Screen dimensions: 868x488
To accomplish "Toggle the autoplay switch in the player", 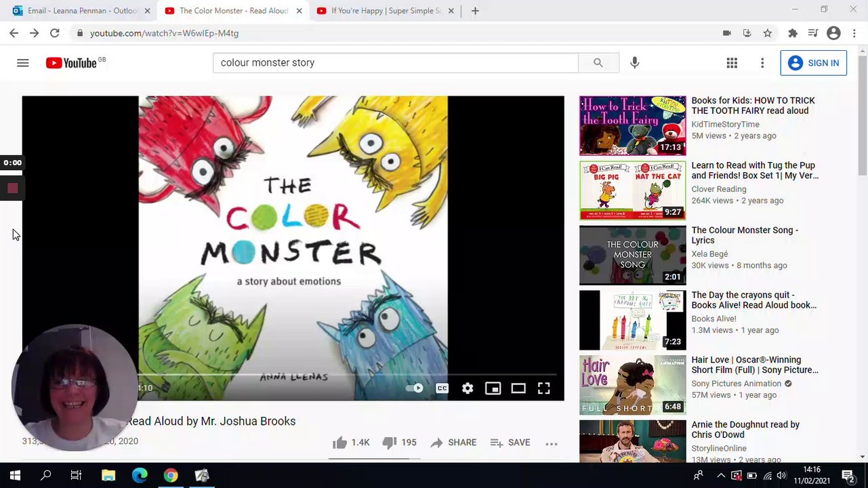I will [x=414, y=388].
